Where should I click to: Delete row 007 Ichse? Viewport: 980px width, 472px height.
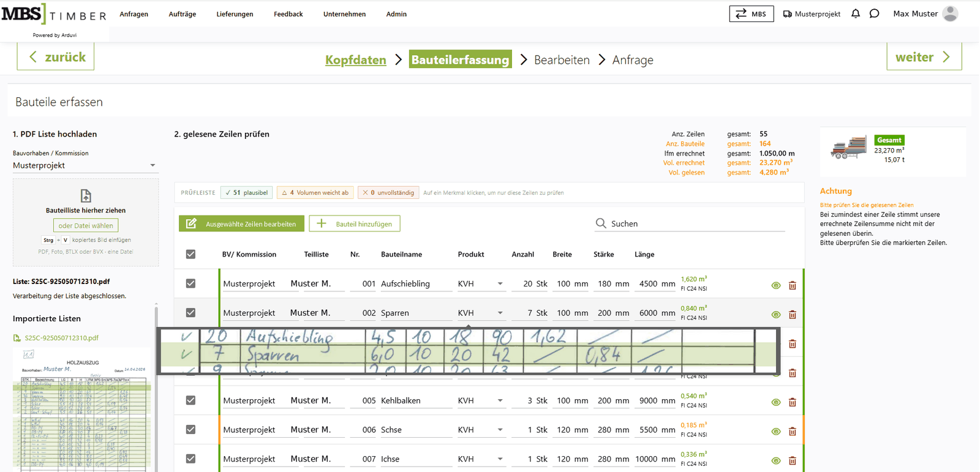coord(793,460)
